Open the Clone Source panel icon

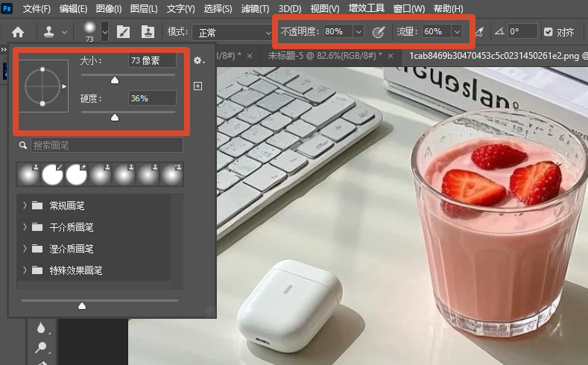(148, 32)
